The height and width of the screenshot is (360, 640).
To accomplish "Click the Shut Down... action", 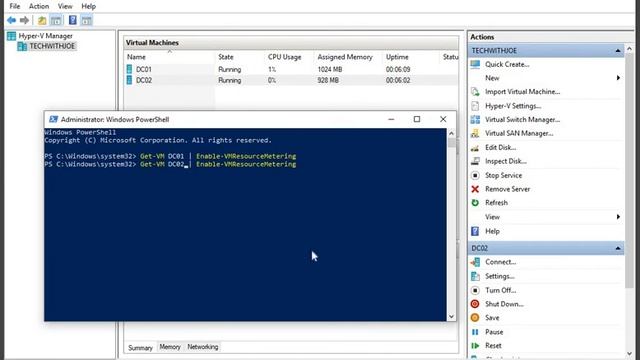I will coord(504,304).
